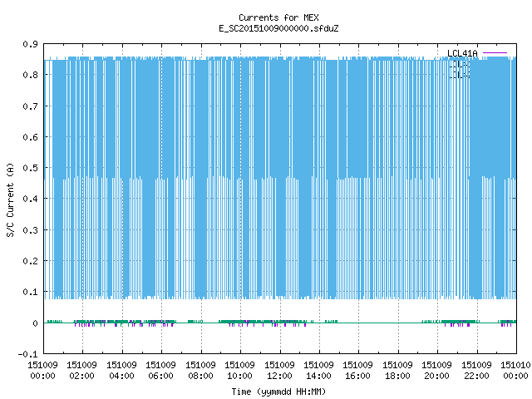Click the x-axis time label "16:00"
Viewport: 532px width, 399px height.
coord(358,376)
